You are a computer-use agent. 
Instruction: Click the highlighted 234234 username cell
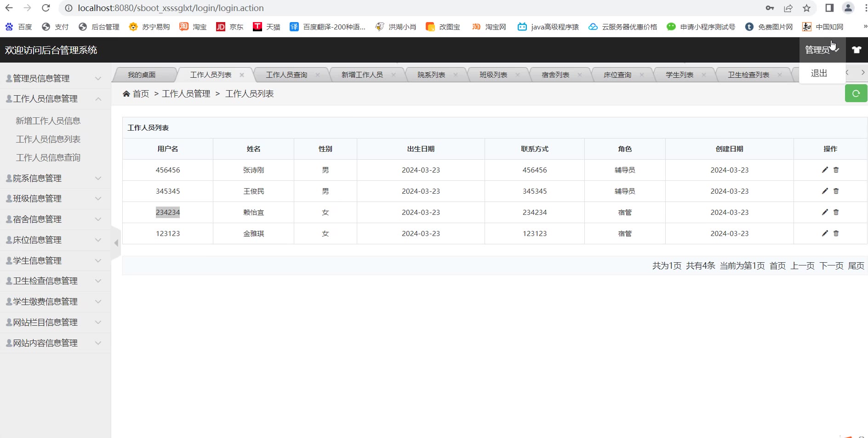(168, 212)
